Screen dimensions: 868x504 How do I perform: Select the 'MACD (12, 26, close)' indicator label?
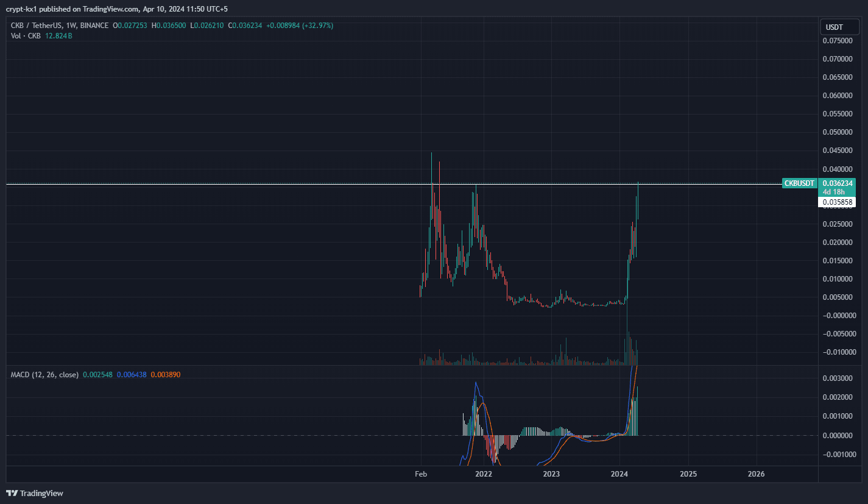pos(44,375)
